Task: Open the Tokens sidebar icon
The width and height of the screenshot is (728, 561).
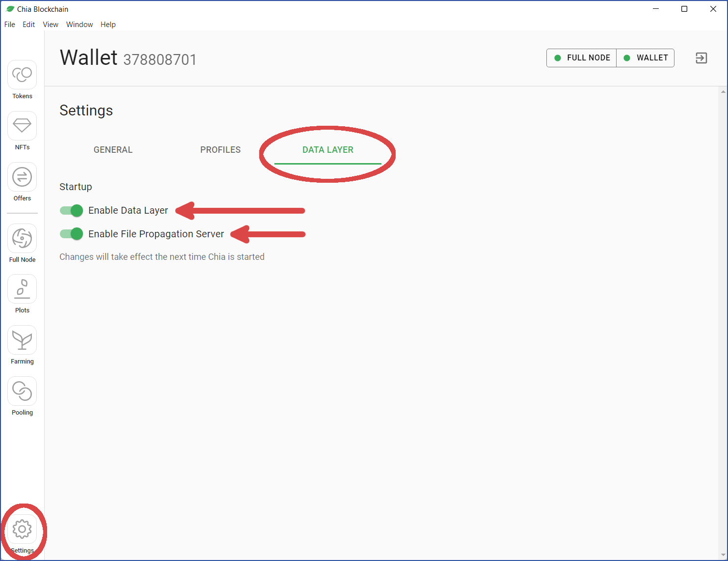Action: tap(22, 75)
